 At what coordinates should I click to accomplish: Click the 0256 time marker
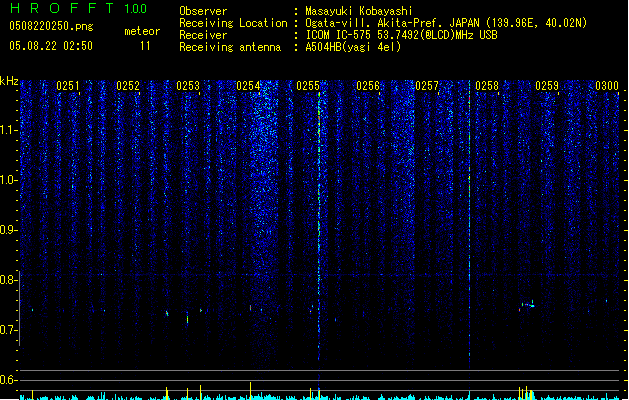pos(368,86)
